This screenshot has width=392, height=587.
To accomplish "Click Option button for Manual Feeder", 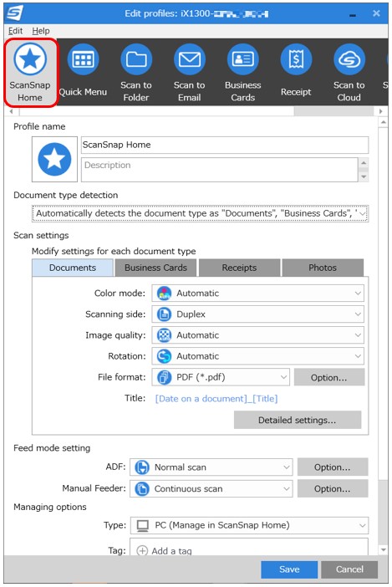I will tap(333, 488).
